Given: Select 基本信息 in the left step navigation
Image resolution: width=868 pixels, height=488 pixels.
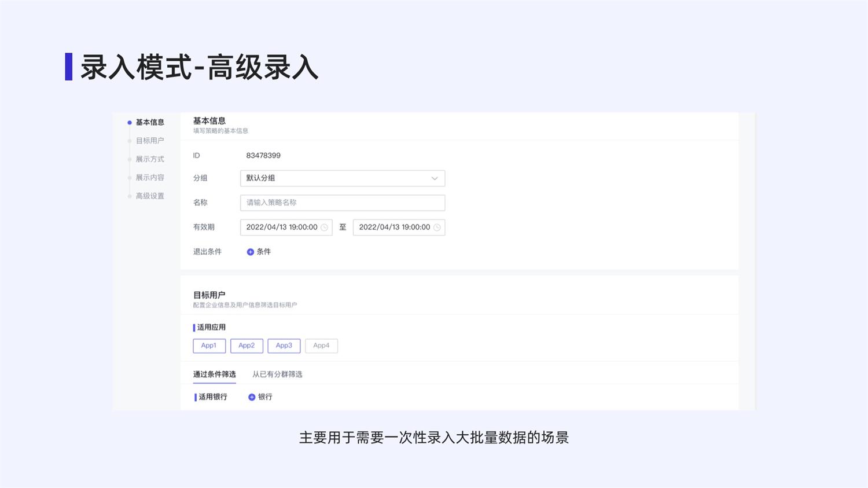Looking at the screenshot, I should click(150, 122).
